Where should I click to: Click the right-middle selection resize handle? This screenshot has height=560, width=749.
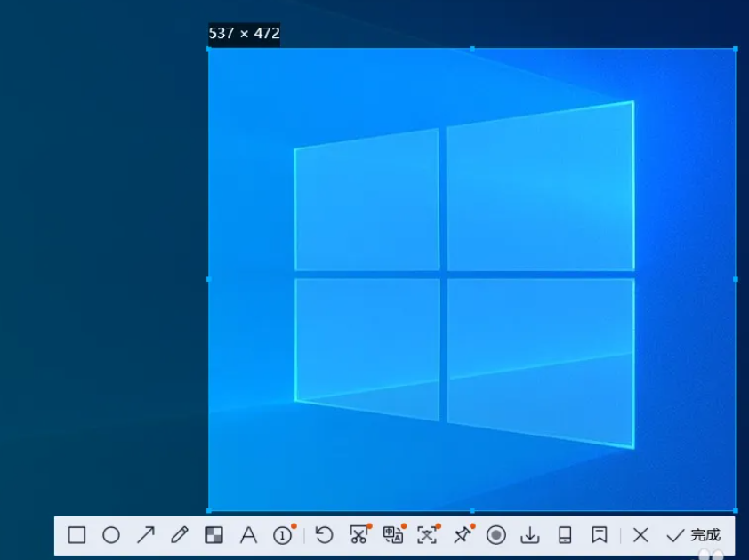pyautogui.click(x=736, y=279)
